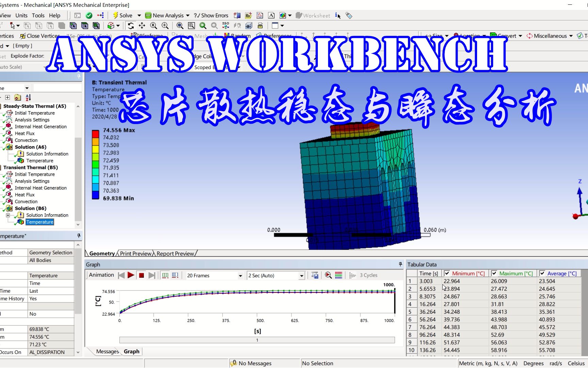The width and height of the screenshot is (588, 368).
Task: Select Internal Heat Generation under Transient Thermal
Action: click(x=40, y=188)
